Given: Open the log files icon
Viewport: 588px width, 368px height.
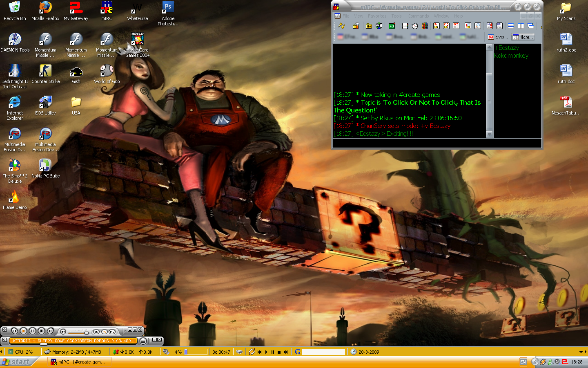Looking at the screenshot, I should [478, 26].
